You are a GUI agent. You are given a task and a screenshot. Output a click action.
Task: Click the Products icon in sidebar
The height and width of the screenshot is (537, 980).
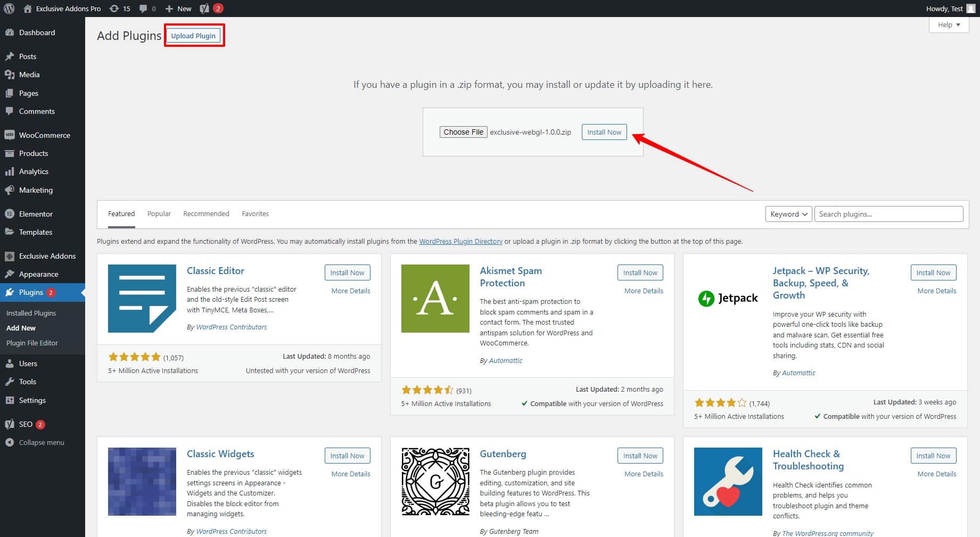coord(10,153)
